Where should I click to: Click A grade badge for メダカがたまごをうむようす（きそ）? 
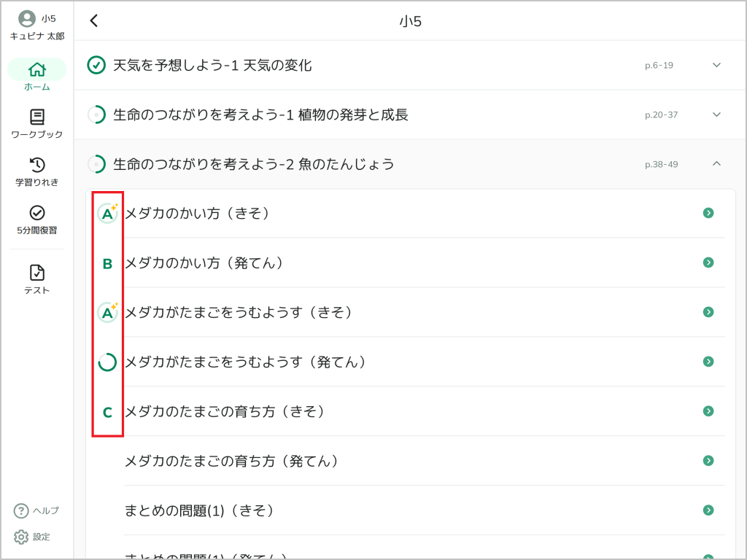[108, 312]
